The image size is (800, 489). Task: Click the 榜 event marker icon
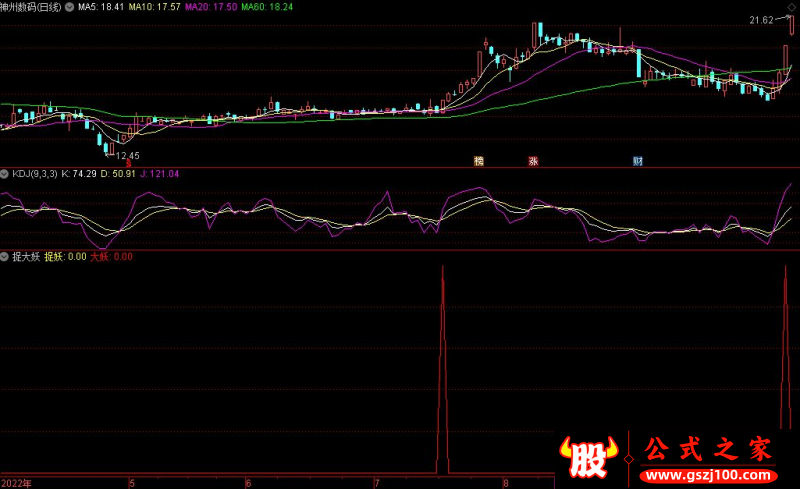tap(479, 160)
